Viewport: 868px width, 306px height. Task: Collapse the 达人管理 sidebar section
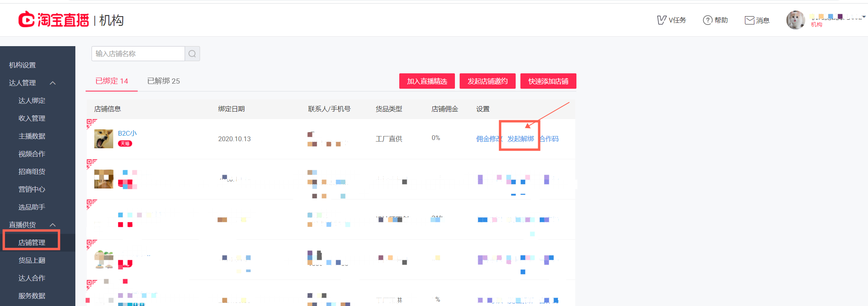coord(52,83)
